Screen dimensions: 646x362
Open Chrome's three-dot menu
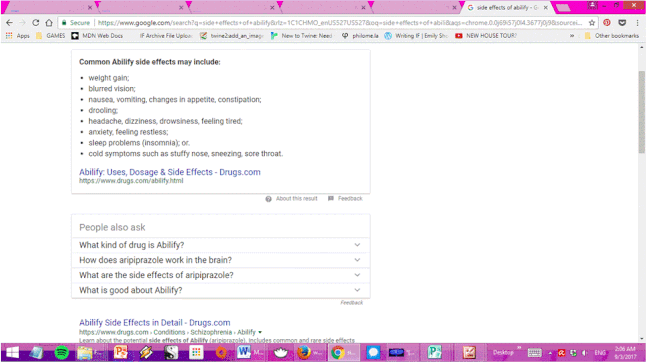(x=637, y=23)
